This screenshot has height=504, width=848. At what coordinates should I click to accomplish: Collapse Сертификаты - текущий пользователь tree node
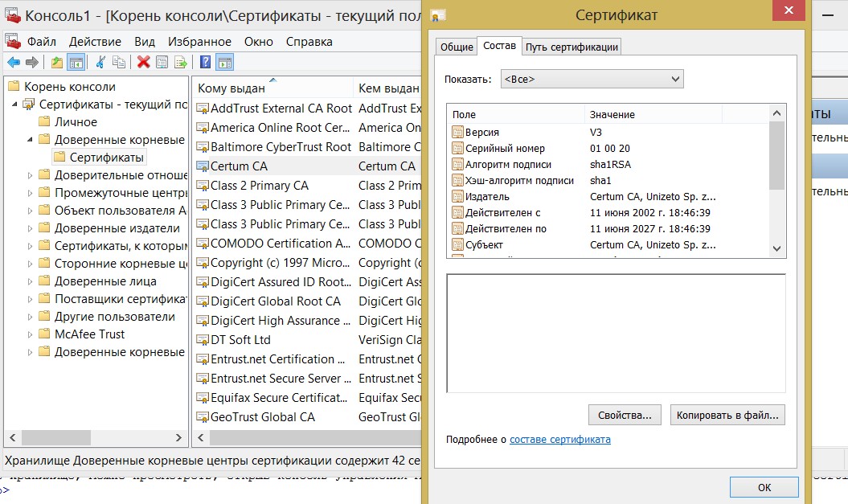tap(14, 104)
